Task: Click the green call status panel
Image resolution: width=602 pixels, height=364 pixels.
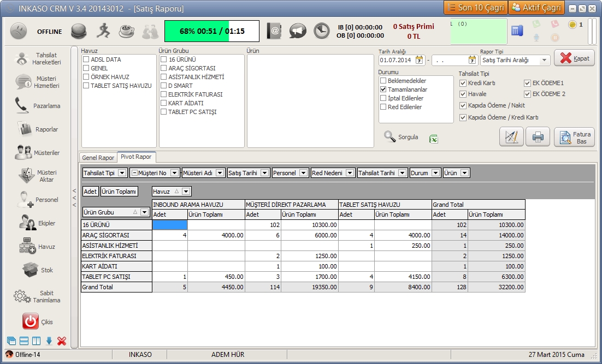Action: click(x=479, y=31)
